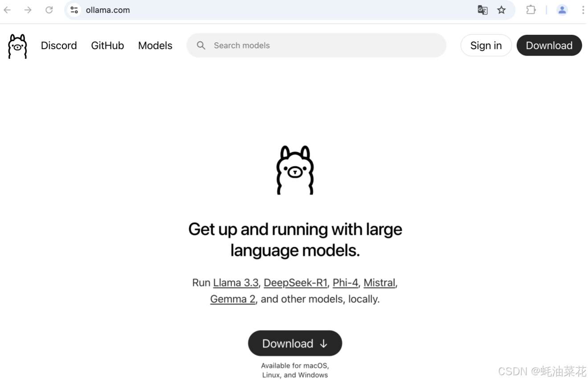Open site information icon in address bar
Viewport: 588px width, 381px height.
(74, 10)
